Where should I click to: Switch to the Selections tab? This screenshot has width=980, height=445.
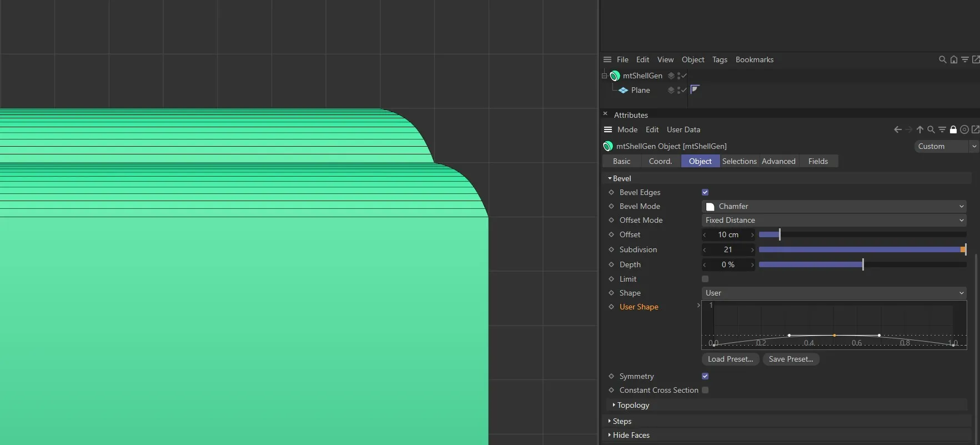pos(739,161)
